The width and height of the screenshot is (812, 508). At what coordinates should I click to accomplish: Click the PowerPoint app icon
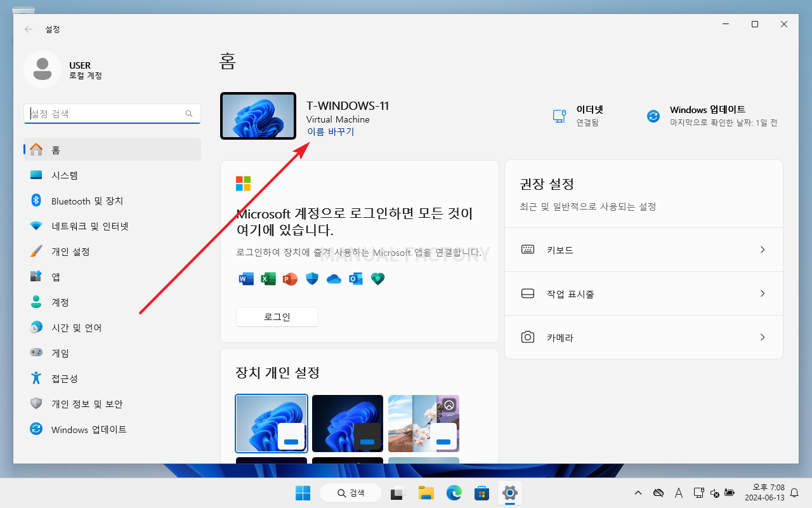point(290,278)
